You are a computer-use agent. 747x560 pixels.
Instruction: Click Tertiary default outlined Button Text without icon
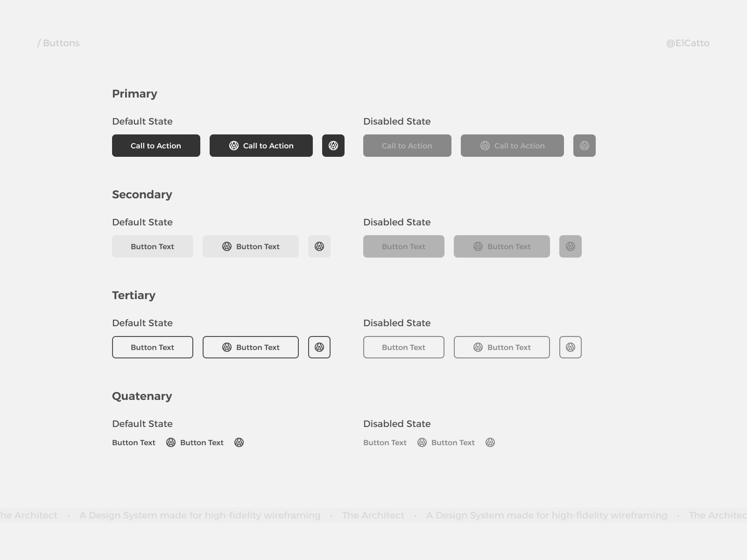click(153, 347)
